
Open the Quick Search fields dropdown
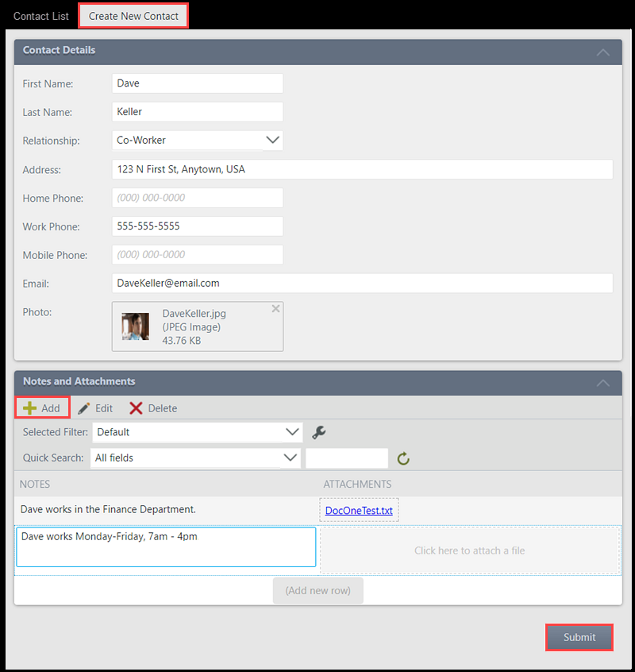coord(292,458)
